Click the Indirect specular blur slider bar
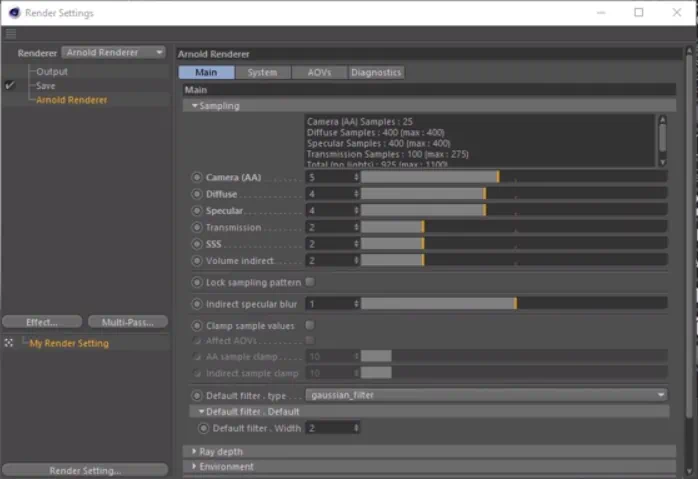698x479 pixels. [514, 304]
